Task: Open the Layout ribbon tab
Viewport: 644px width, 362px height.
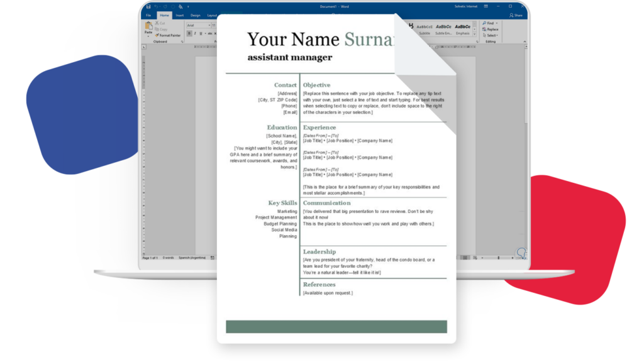Action: (211, 16)
